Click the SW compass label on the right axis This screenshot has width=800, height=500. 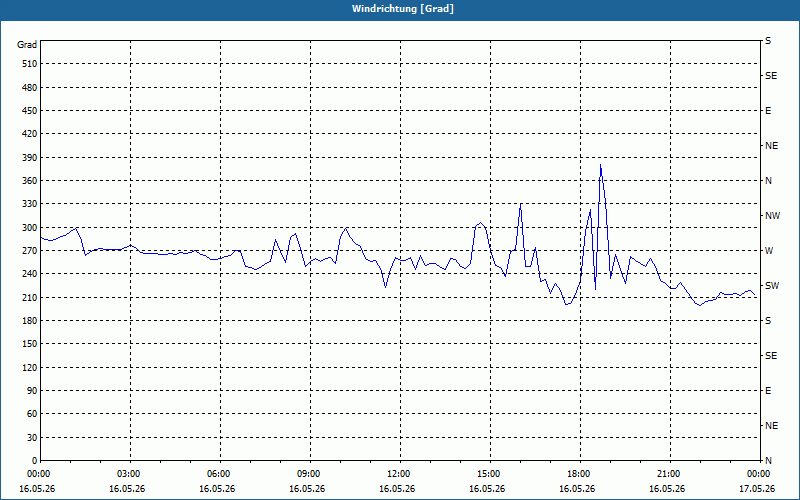pyautogui.click(x=772, y=286)
